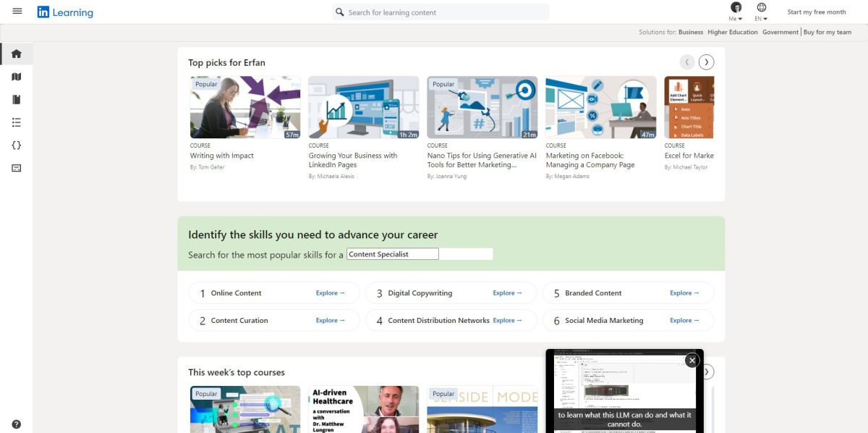The width and height of the screenshot is (868, 433).
Task: Open the Excel for Marketers course thumbnail
Action: 689,107
